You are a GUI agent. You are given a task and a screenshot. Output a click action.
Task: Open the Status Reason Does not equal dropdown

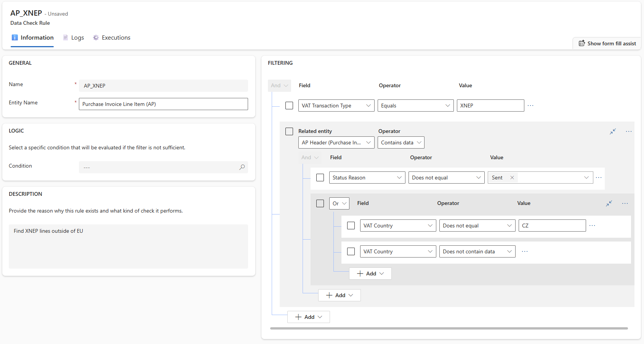coord(447,178)
